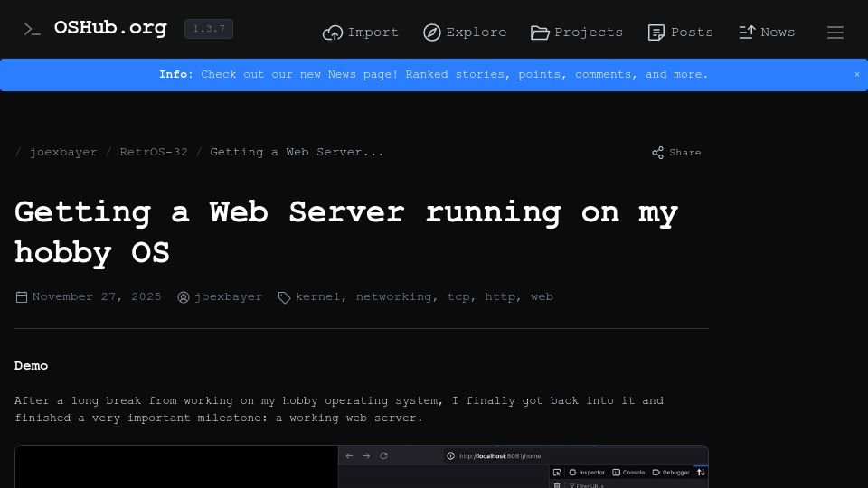Image resolution: width=868 pixels, height=488 pixels.
Task: Share this post
Action: pyautogui.click(x=676, y=153)
